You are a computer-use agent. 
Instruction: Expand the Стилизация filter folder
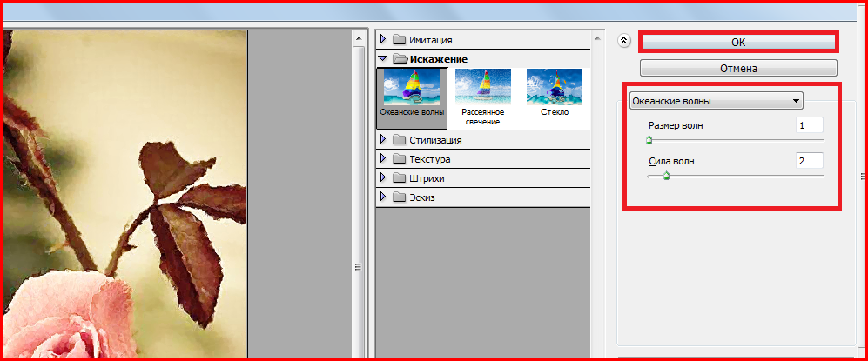click(x=382, y=139)
